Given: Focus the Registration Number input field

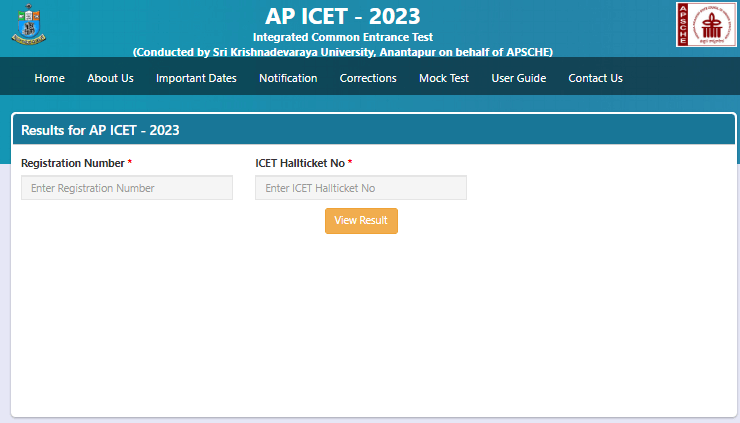Looking at the screenshot, I should pos(127,188).
